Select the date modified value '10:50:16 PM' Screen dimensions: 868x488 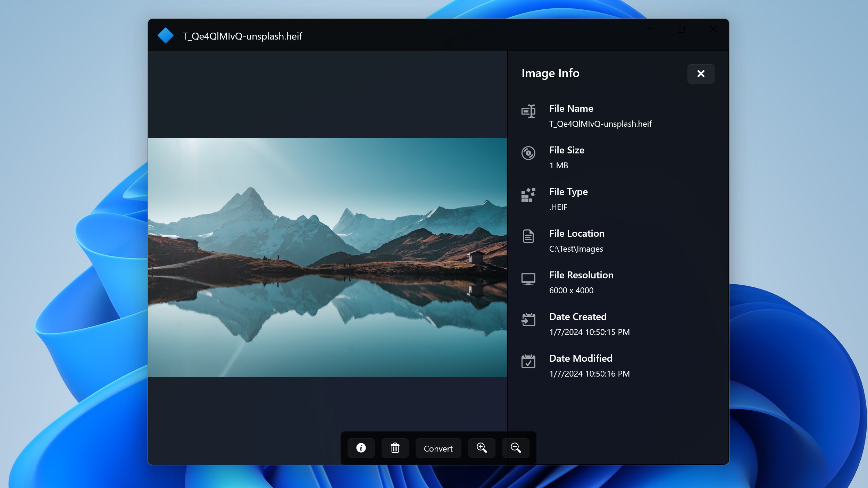pos(607,374)
